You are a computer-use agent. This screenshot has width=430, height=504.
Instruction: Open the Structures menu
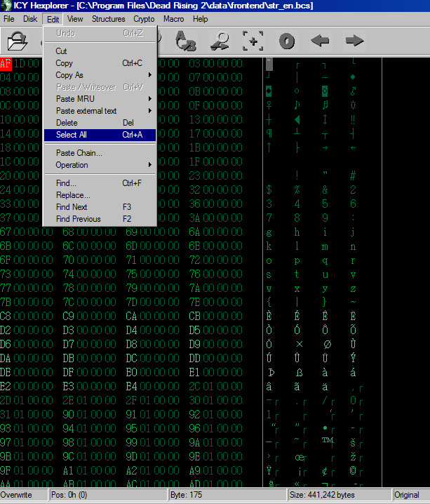(109, 19)
